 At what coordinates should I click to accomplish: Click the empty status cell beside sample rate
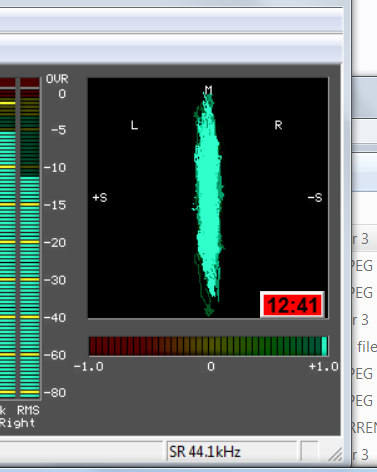point(309,452)
